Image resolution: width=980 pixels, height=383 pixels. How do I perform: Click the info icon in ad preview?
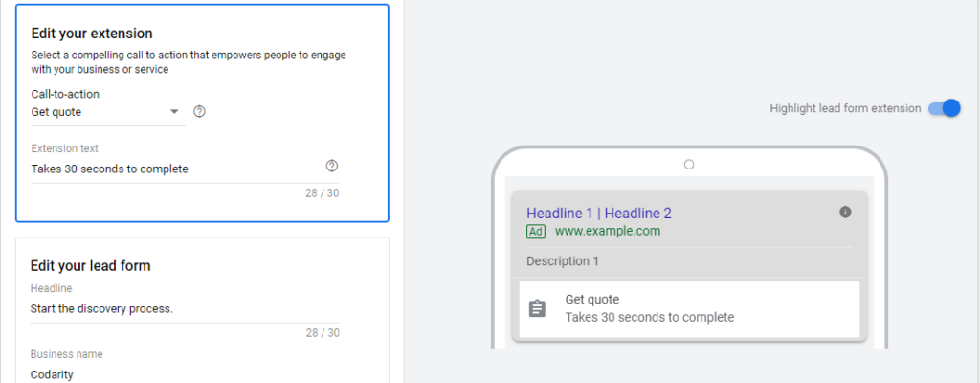[x=846, y=213]
